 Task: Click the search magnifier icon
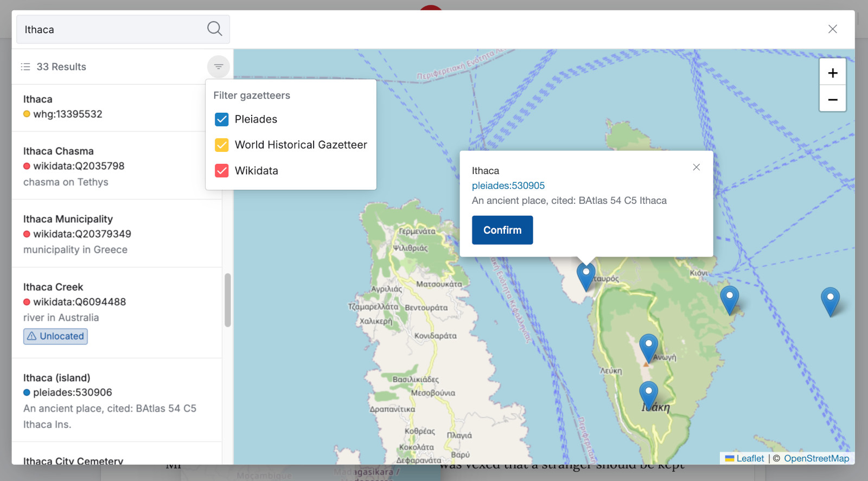(215, 29)
